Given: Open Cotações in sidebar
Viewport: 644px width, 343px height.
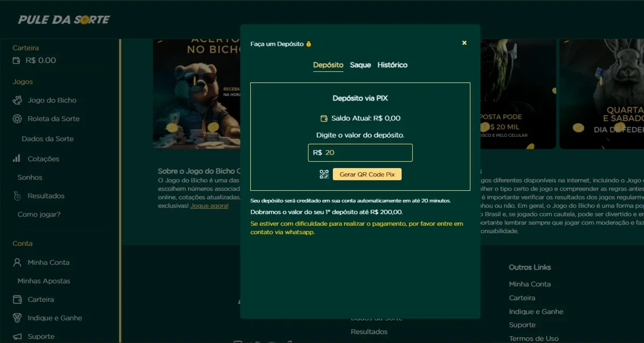Looking at the screenshot, I should pos(43,159).
